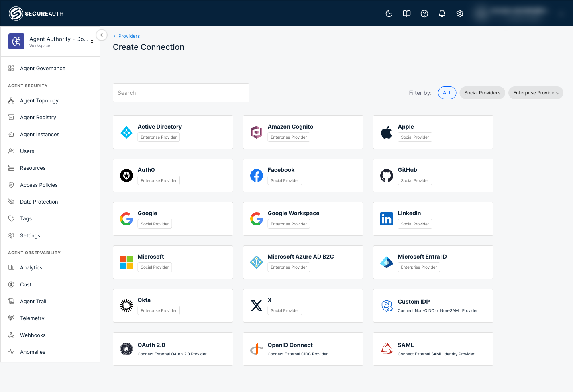Select the Facebook logo

(257, 176)
